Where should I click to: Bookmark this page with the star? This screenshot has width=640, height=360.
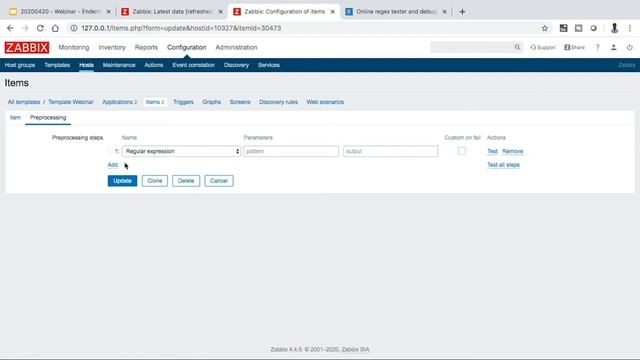click(x=544, y=28)
